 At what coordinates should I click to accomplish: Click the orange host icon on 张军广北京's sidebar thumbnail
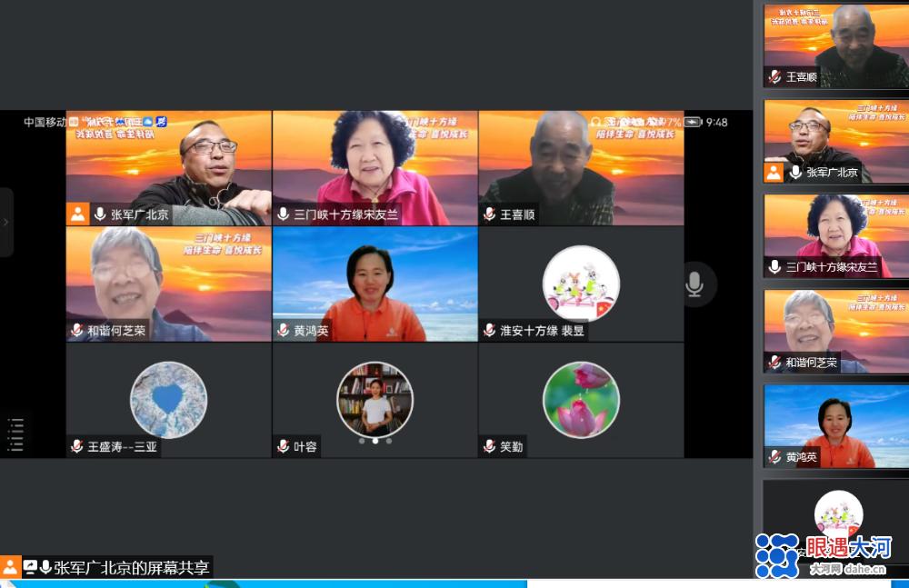[774, 173]
